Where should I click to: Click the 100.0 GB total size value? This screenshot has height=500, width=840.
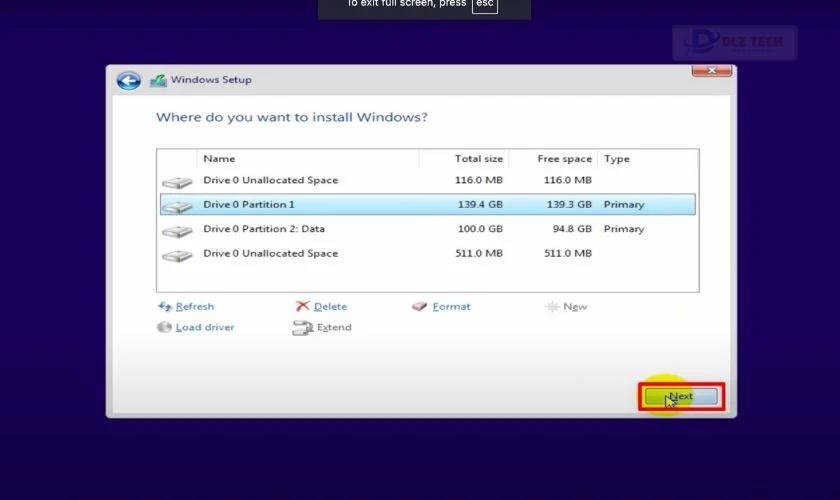click(480, 229)
